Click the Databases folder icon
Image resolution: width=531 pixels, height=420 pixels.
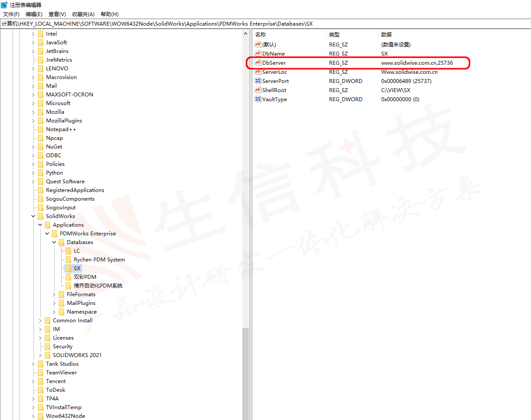pyautogui.click(x=62, y=242)
